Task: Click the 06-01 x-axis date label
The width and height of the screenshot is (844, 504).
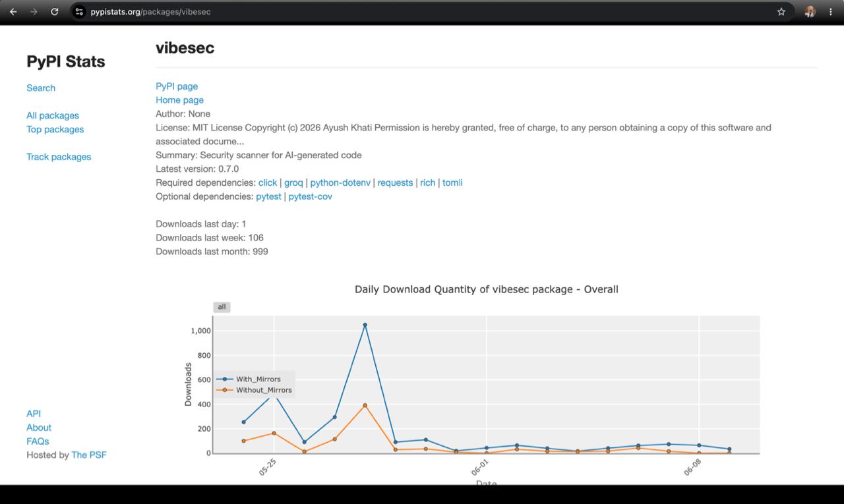Action: pos(480,468)
